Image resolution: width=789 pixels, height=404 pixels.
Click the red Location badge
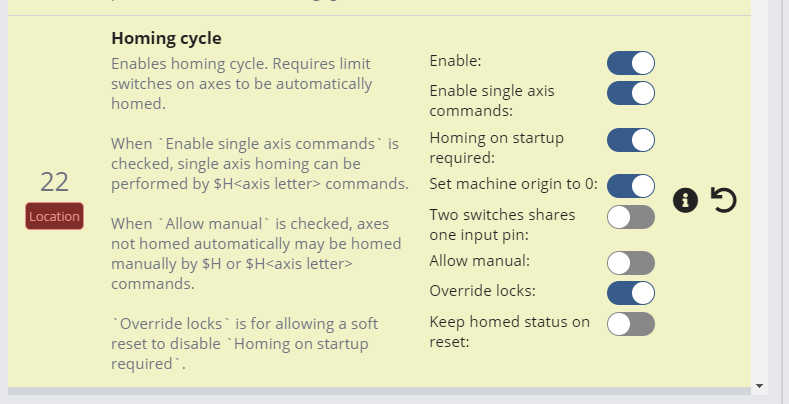[x=54, y=216]
